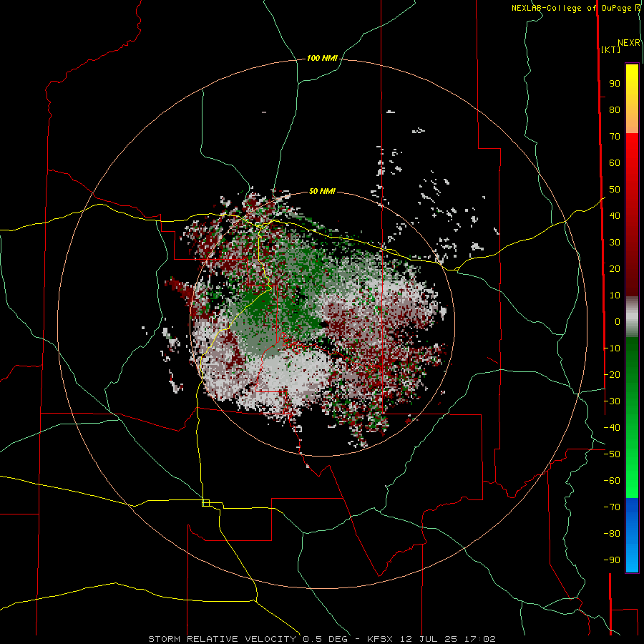Select the "-10" value on the velocity scale
644x644 pixels.
click(x=612, y=348)
